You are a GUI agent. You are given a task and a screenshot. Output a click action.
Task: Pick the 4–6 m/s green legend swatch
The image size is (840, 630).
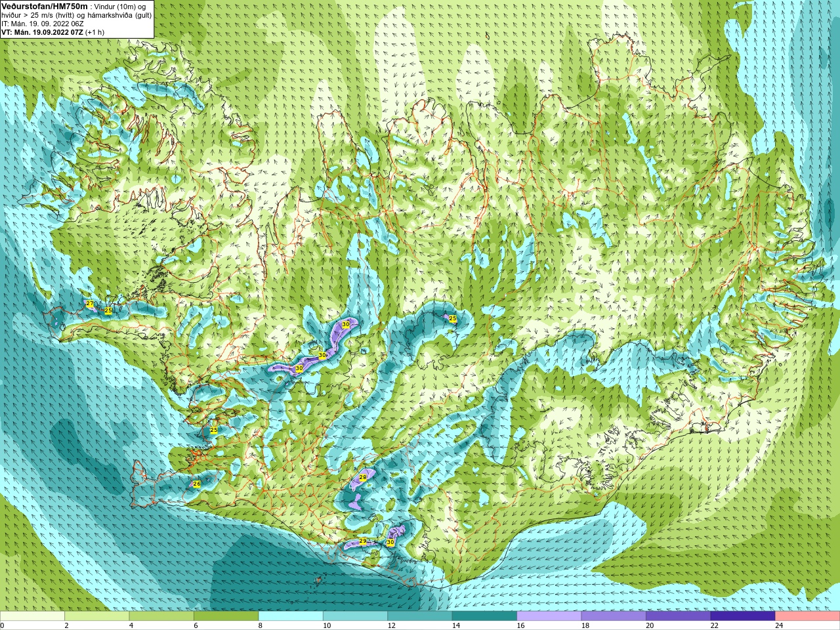(161, 616)
